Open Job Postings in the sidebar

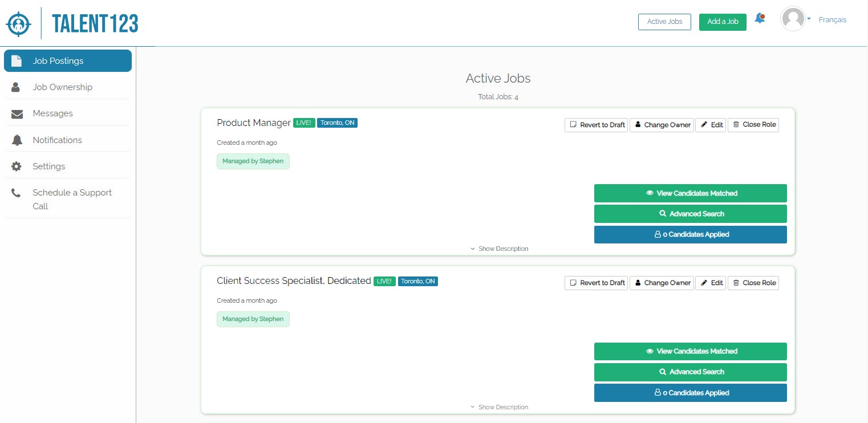coord(68,61)
